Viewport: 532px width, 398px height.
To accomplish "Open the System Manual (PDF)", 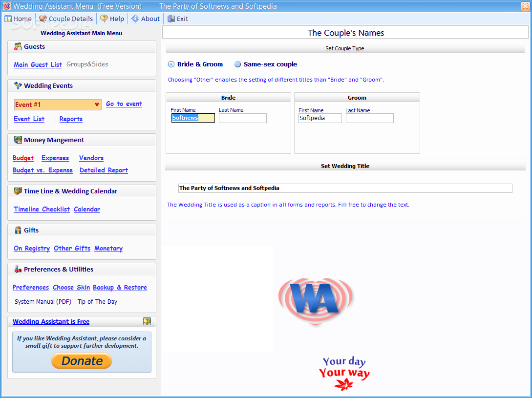I will tap(43, 301).
